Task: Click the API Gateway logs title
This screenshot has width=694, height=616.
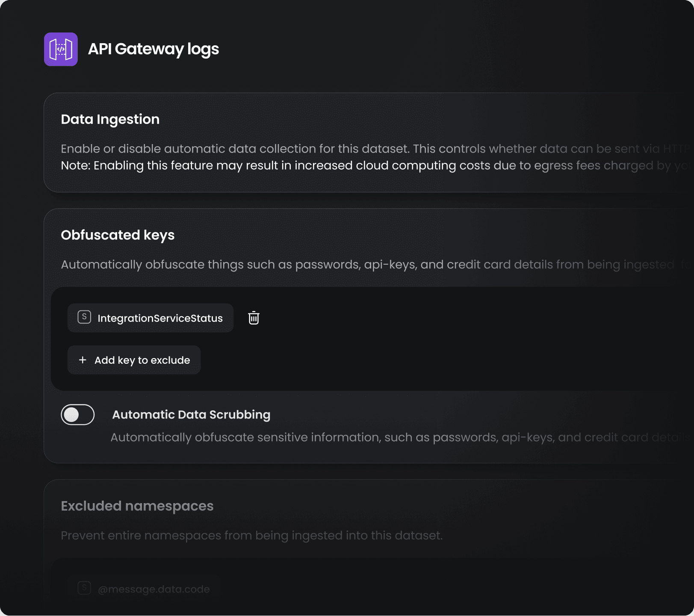Action: coord(153,49)
